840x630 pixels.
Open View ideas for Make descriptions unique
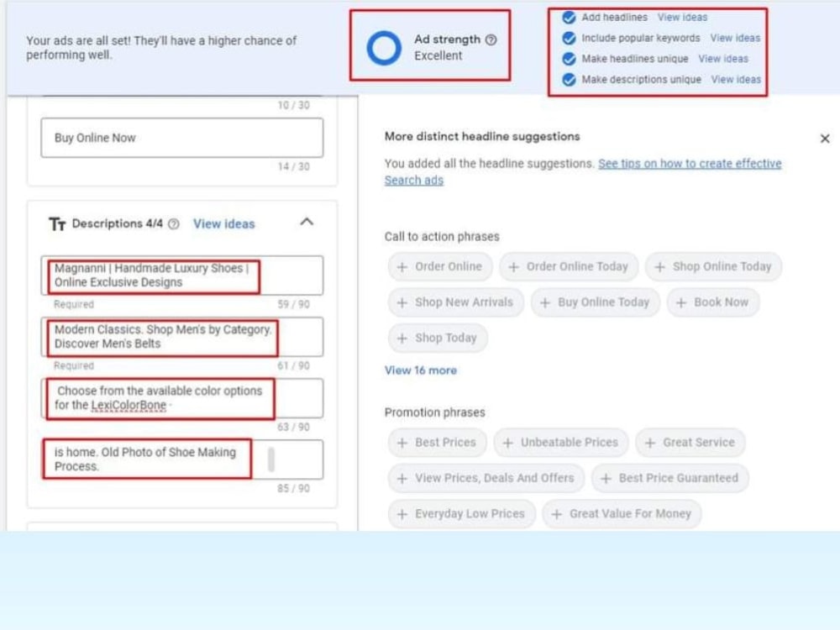click(x=736, y=80)
